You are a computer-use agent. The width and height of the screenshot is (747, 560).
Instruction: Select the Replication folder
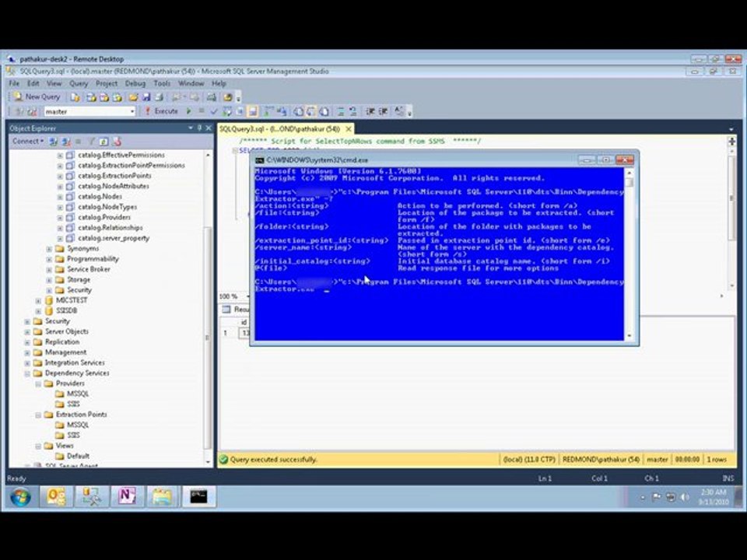62,342
